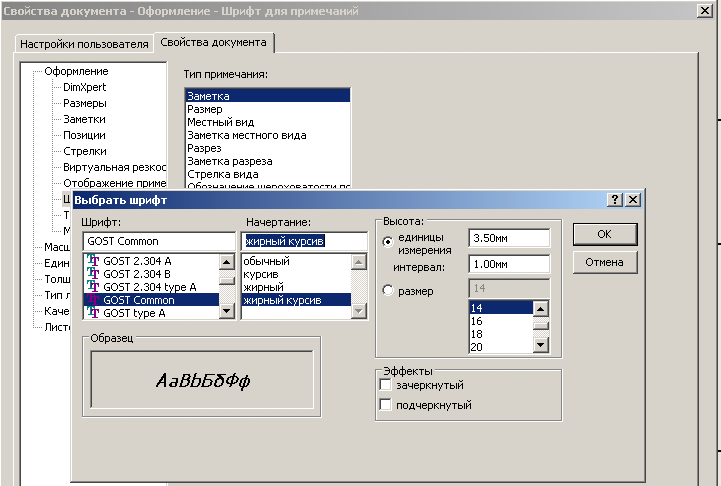Image resolution: width=721 pixels, height=486 pixels.
Task: Select Виртуальная резкость tree item
Action: pyautogui.click(x=114, y=167)
